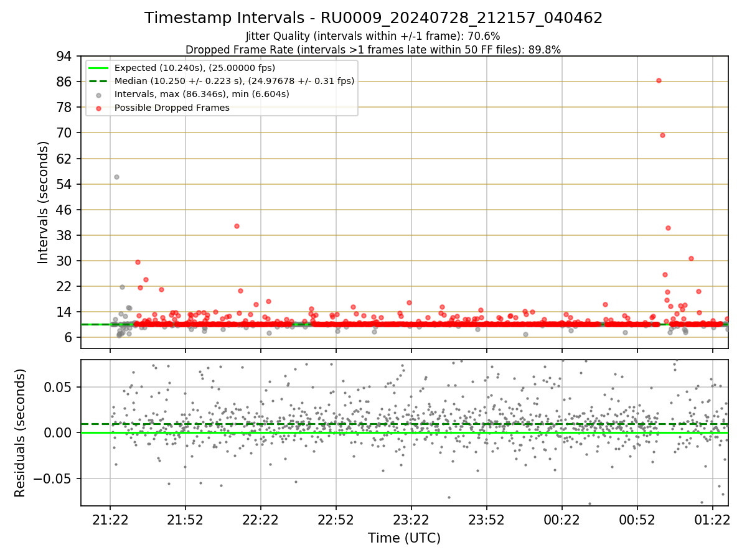Screen dimensions: 747x560
Task: Click the solid green line sample in the legend
Action: pyautogui.click(x=99, y=68)
